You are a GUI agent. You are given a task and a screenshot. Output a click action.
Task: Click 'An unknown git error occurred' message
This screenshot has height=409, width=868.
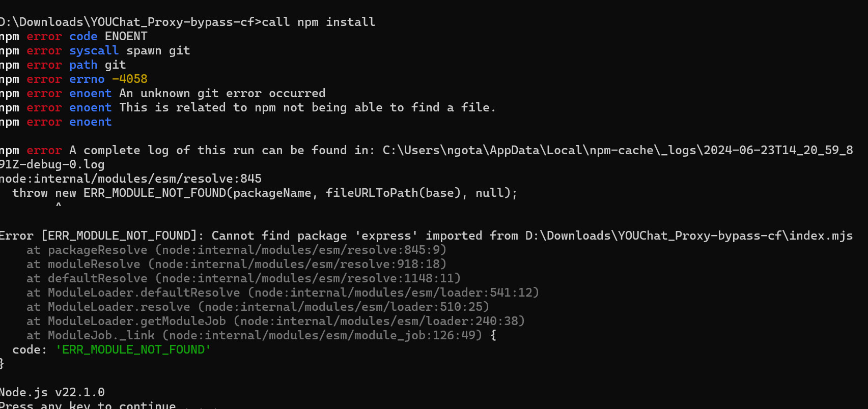point(222,93)
